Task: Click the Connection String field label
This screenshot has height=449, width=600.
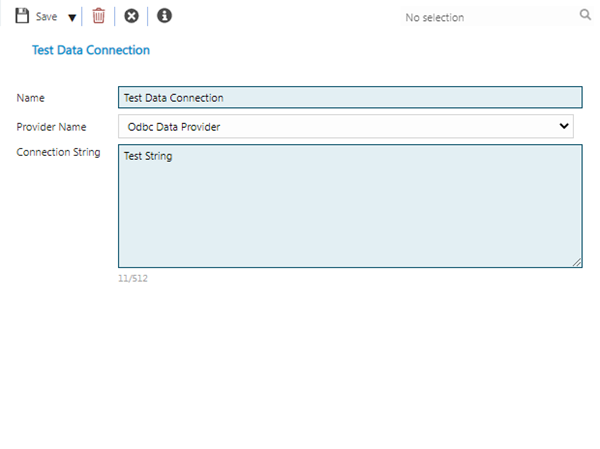Action: tap(58, 153)
